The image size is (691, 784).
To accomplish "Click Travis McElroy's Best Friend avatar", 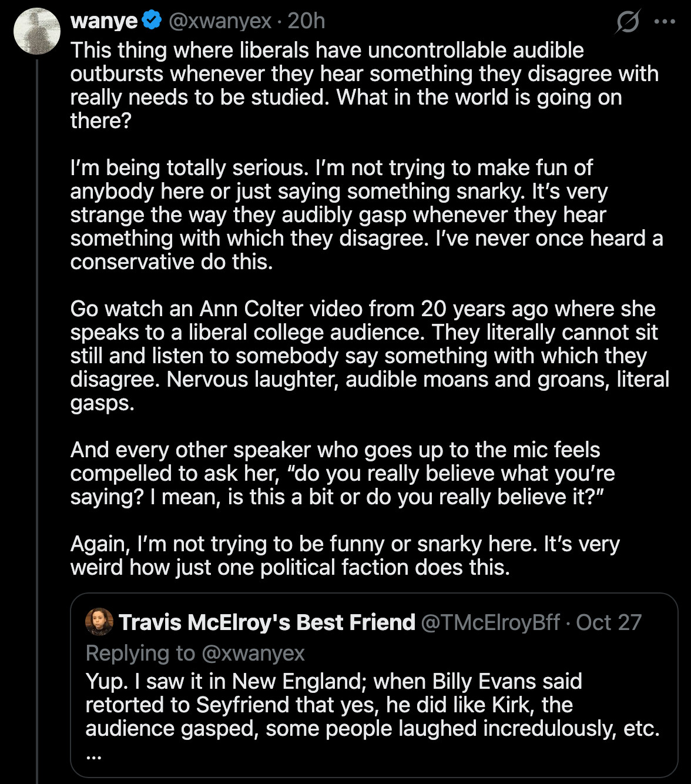I will click(99, 622).
